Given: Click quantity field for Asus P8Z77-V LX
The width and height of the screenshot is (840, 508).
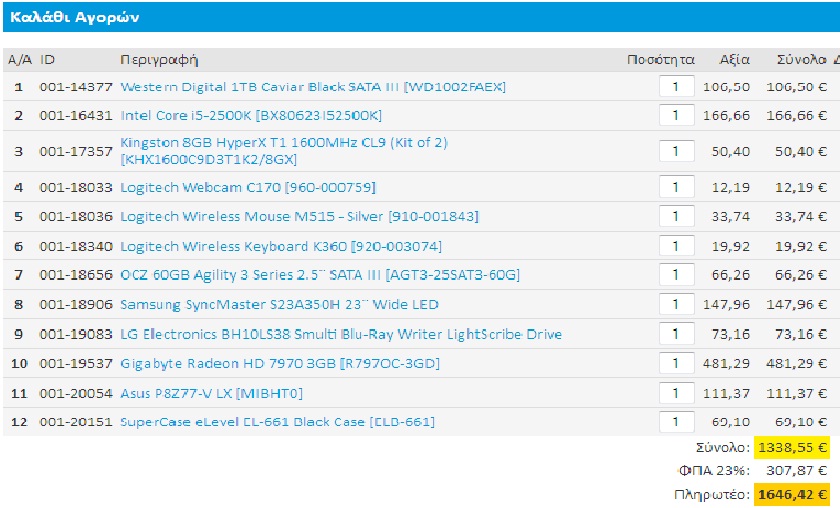Looking at the screenshot, I should coord(677,393).
